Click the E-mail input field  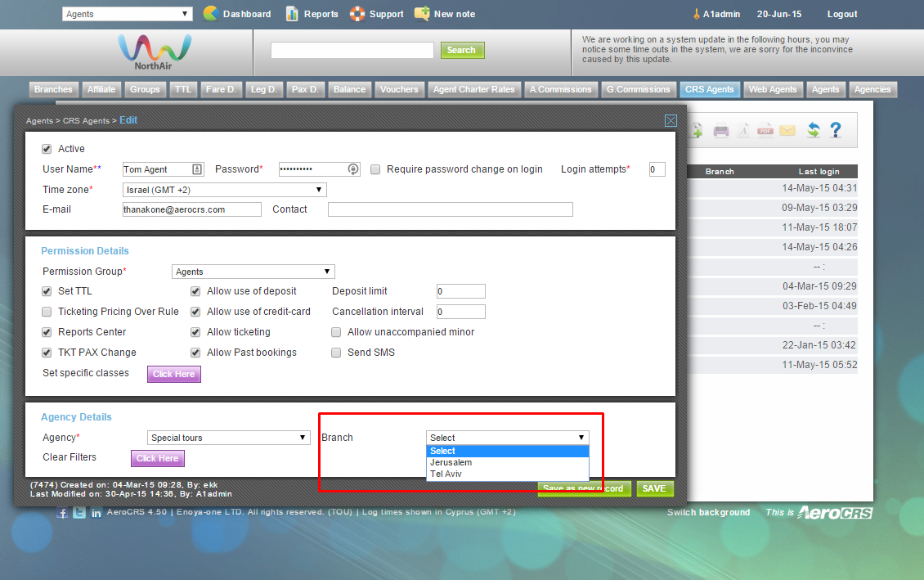(191, 210)
